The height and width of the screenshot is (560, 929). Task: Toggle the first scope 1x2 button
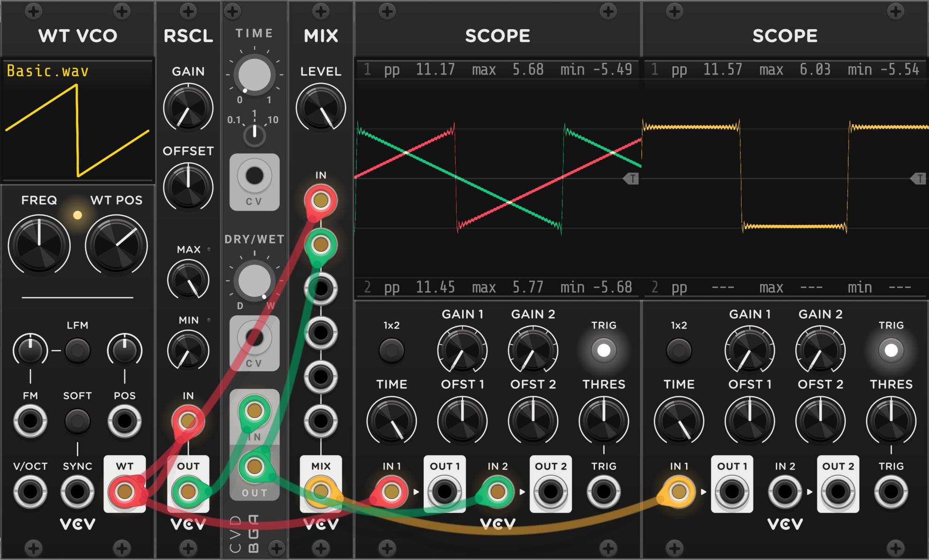coord(392,350)
